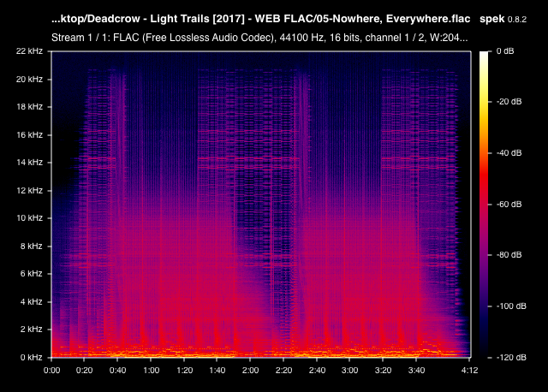Viewport: 548px width, 392px height.
Task: Click the spek 0.8.2 version label
Action: pos(504,18)
